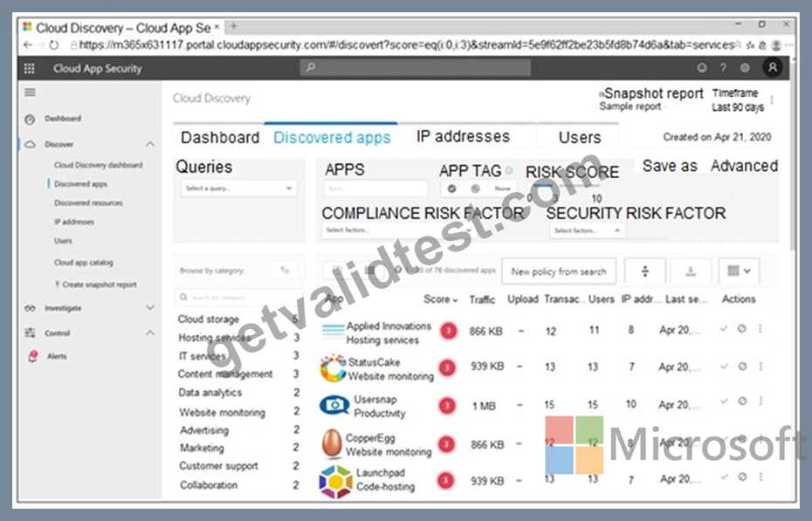Click the Usersnap app logo
This screenshot has height=521, width=812.
[x=334, y=405]
